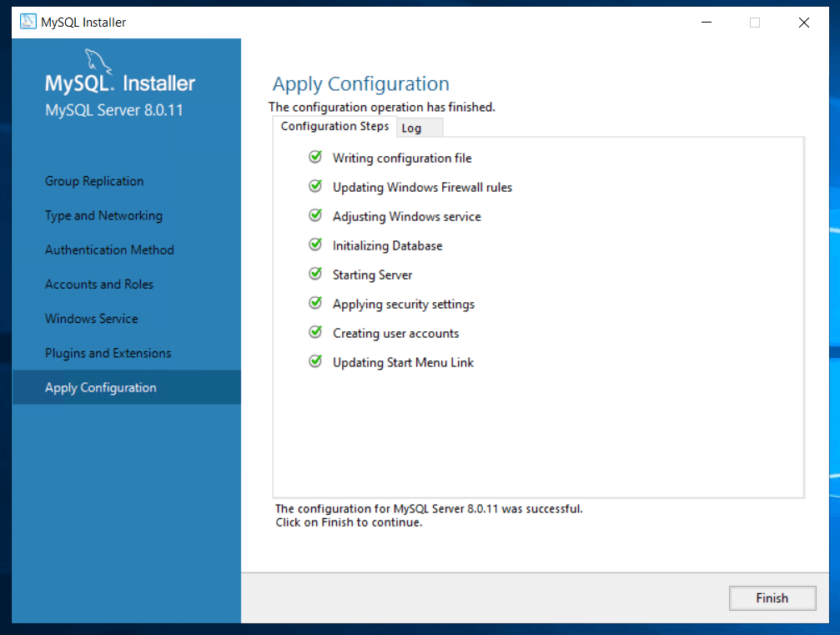This screenshot has width=840, height=635.
Task: Select the Creating user accounts check icon
Action: [315, 332]
